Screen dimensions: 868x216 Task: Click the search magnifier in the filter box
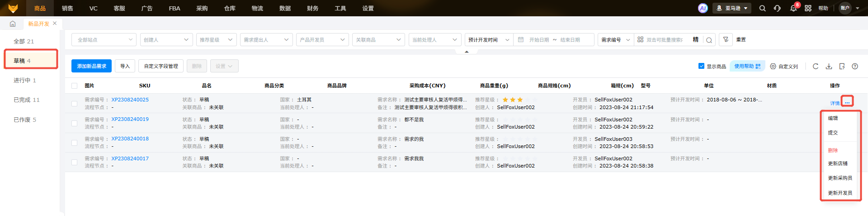(709, 40)
